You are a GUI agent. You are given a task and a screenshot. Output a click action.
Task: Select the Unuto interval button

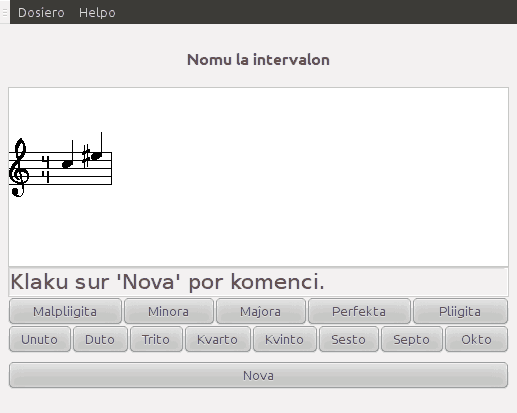(x=40, y=339)
